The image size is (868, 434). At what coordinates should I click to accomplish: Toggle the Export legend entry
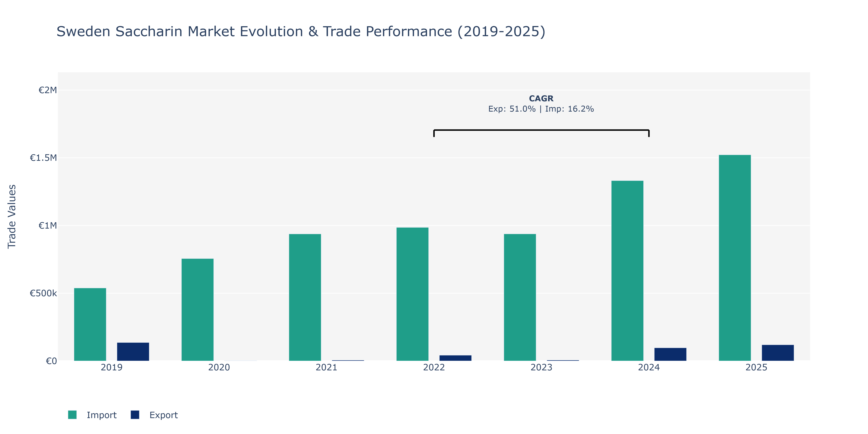click(154, 415)
